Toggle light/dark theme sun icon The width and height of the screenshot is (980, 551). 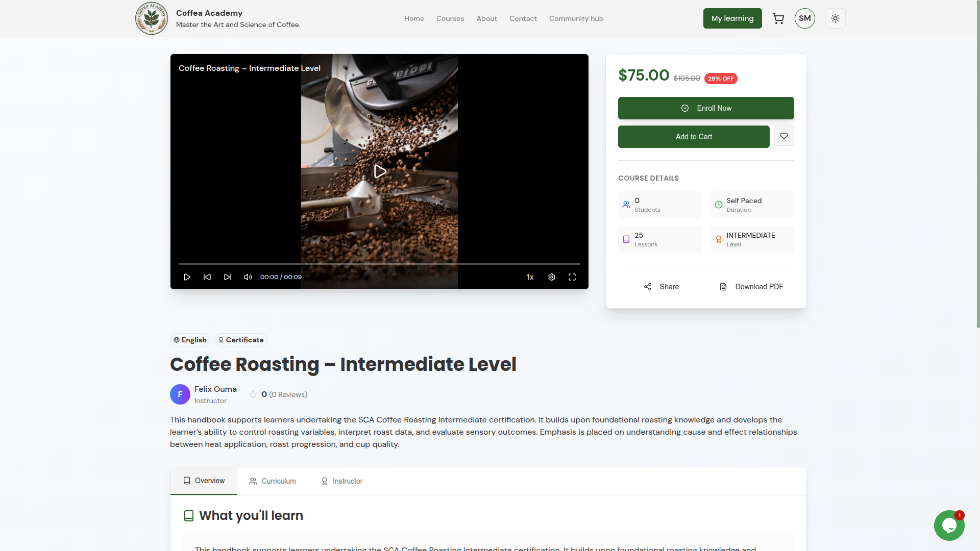pyautogui.click(x=836, y=18)
